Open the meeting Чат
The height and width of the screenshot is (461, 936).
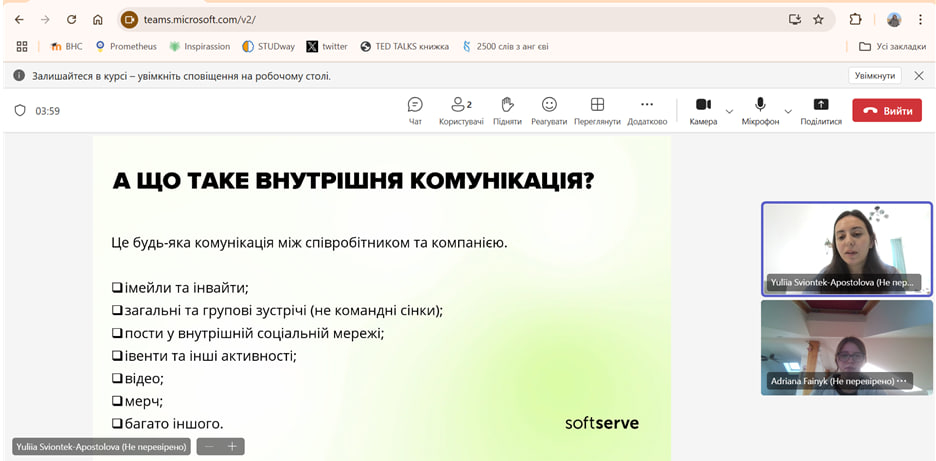click(x=415, y=111)
